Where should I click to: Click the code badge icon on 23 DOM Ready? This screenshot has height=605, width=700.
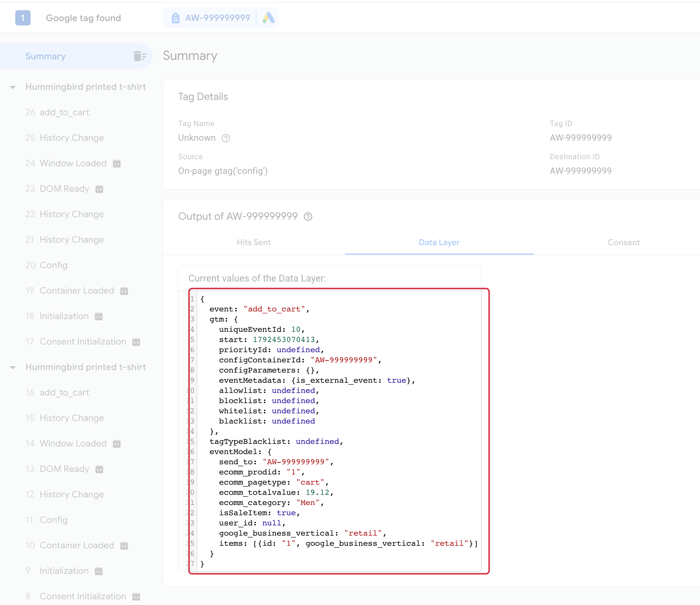pyautogui.click(x=99, y=189)
